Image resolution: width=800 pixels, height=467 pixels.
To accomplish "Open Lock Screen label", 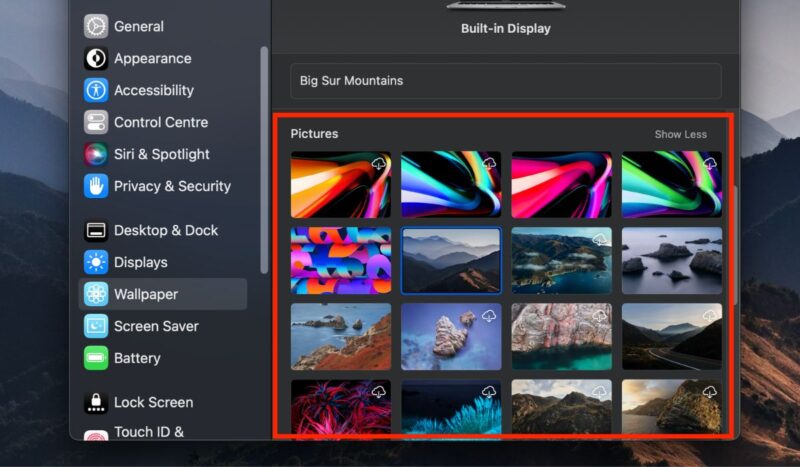I will pyautogui.click(x=154, y=403).
